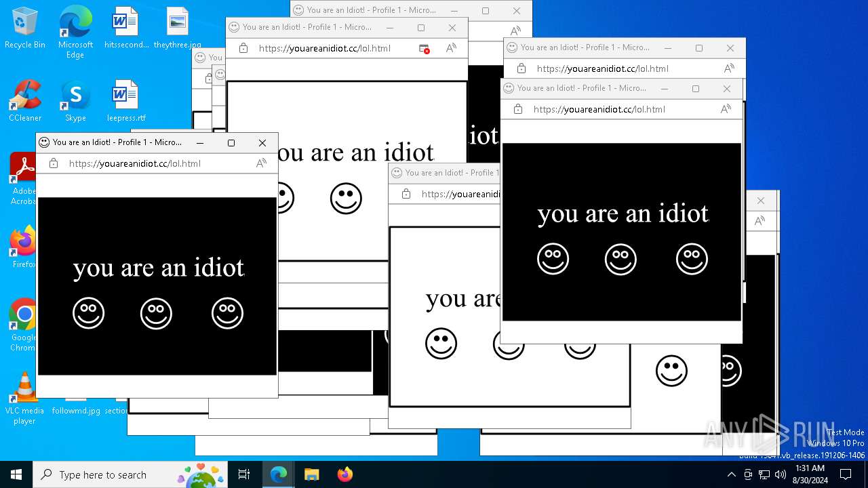
Task: Select the hitssecond Word document icon
Action: [x=125, y=28]
